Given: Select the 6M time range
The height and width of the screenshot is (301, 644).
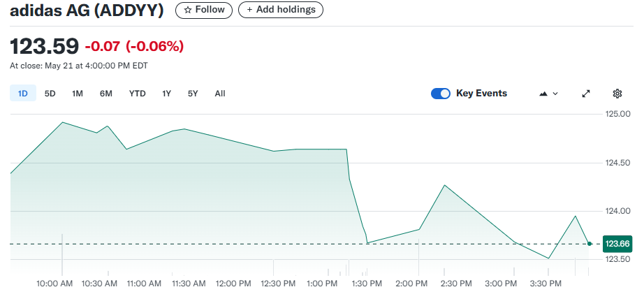Looking at the screenshot, I should [106, 93].
